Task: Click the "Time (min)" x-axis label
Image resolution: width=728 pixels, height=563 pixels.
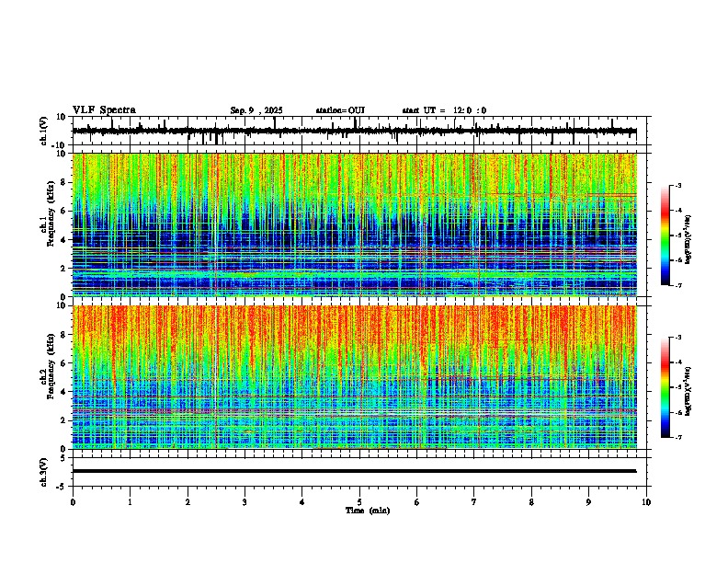Action: click(368, 511)
